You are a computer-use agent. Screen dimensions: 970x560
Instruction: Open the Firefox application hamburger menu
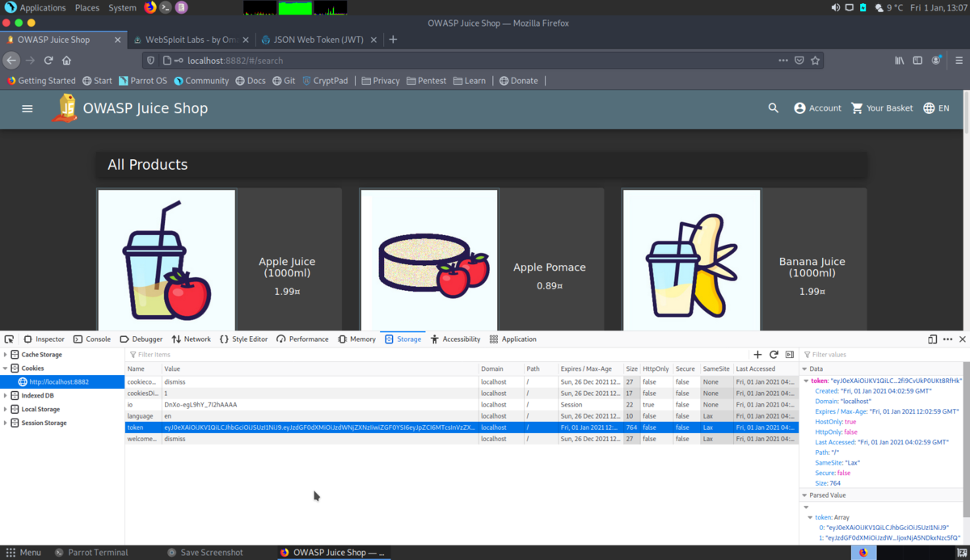(959, 61)
